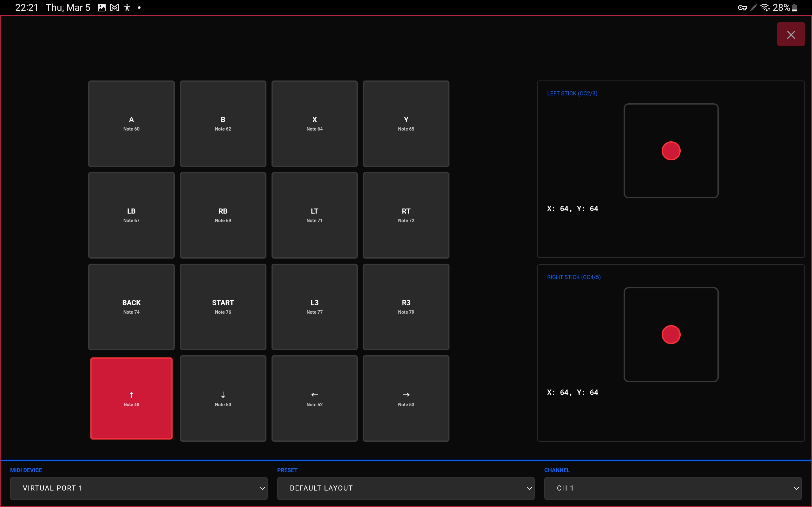Open the Channel dropdown CH 1
Viewport: 812px width, 507px height.
672,488
